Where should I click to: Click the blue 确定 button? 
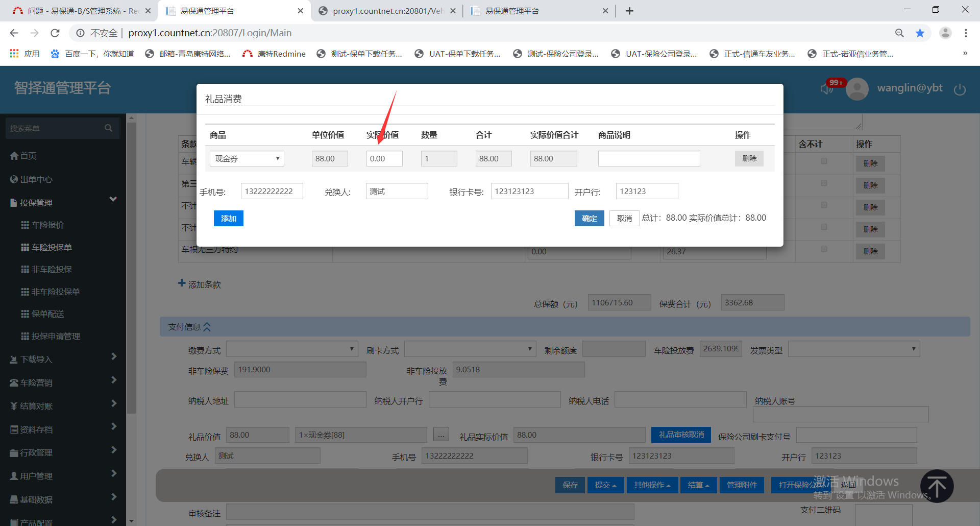[x=589, y=219]
